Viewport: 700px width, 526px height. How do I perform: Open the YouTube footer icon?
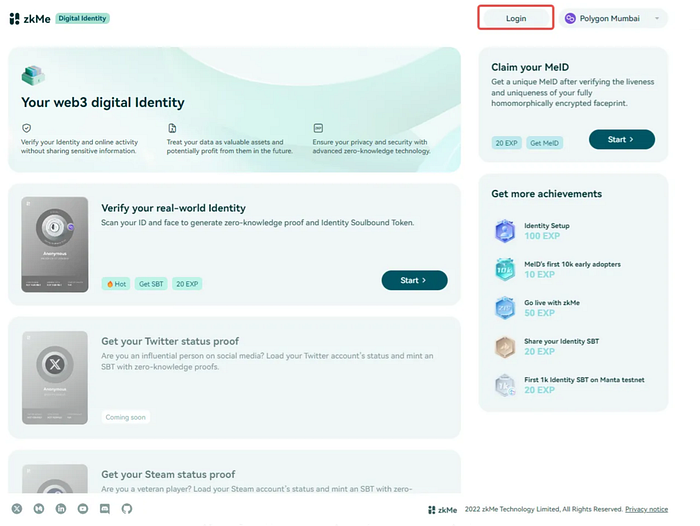83,509
